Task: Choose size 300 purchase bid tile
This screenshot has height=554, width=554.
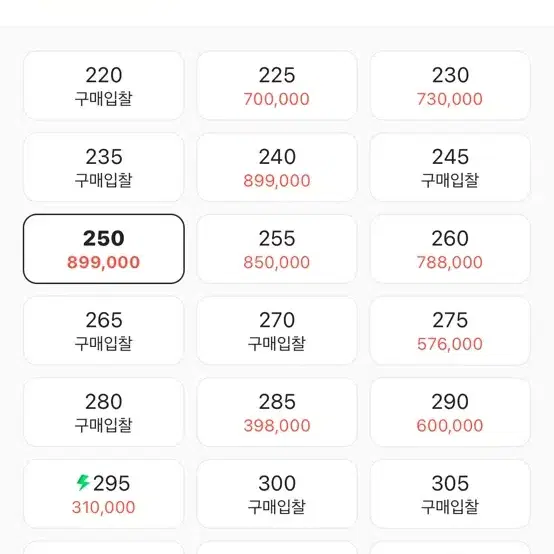Action: 277,494
